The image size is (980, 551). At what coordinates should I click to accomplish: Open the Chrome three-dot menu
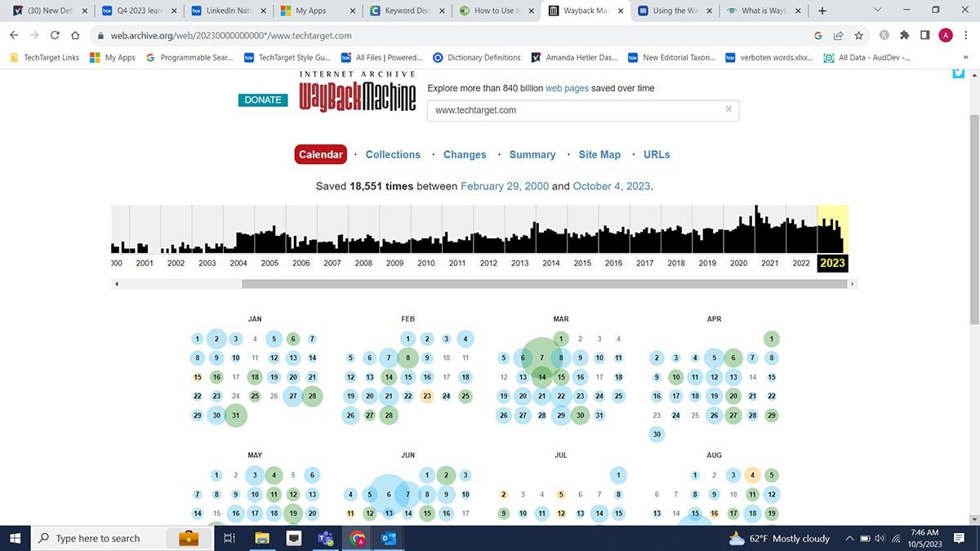[964, 35]
